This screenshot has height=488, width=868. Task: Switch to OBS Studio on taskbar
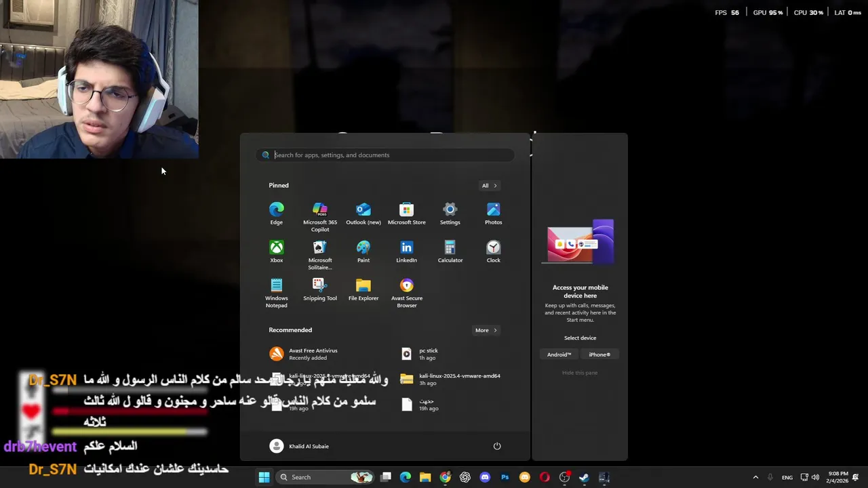[564, 477]
